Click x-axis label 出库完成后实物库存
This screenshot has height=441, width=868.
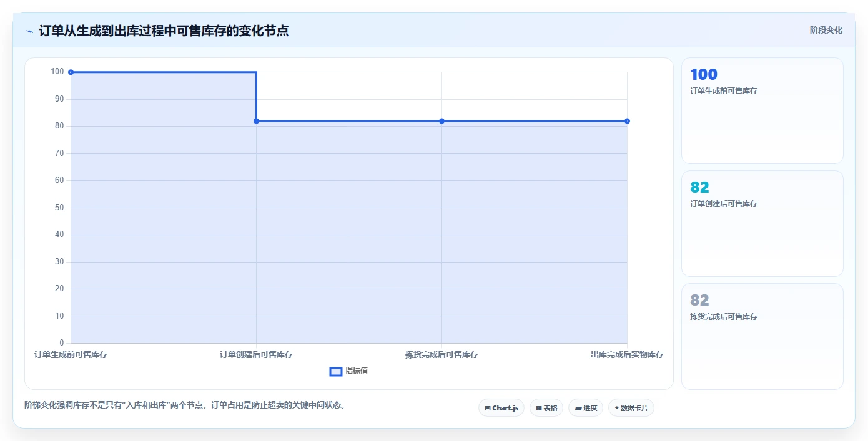pos(627,354)
